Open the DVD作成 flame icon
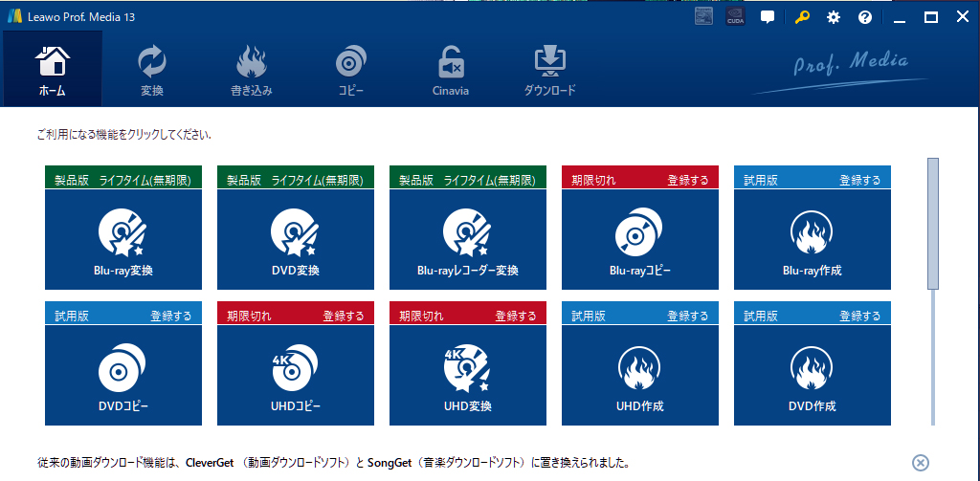The image size is (980, 481). click(812, 368)
